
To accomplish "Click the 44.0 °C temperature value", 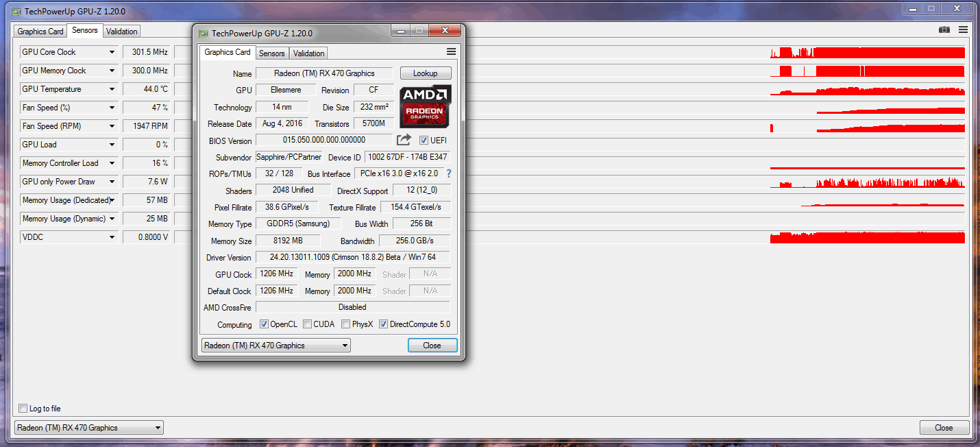I will pos(147,89).
